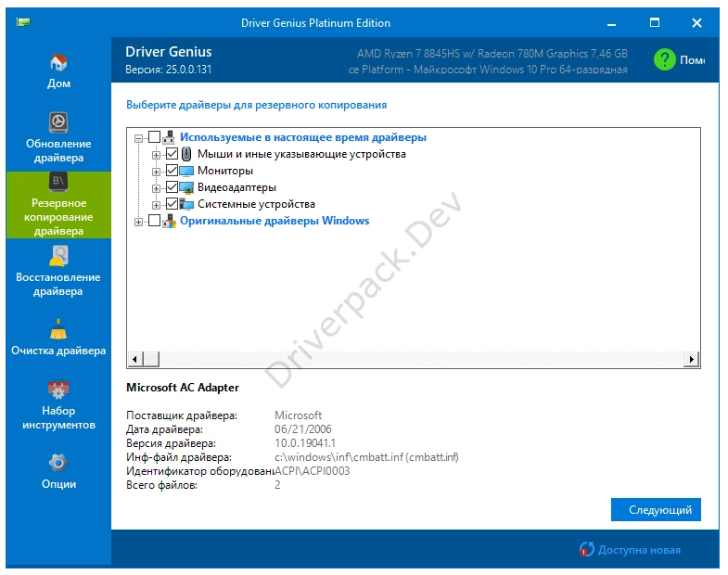Image resolution: width=728 pixels, height=575 pixels.
Task: Uncheck the Мониторы checkbox
Action: click(172, 170)
